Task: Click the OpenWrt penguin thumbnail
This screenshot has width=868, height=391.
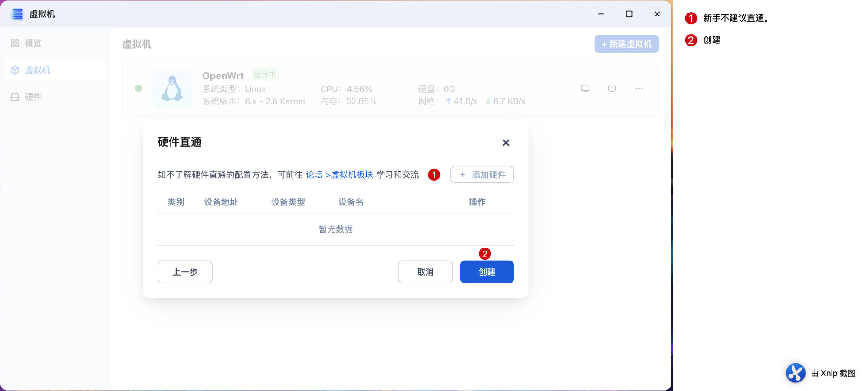Action: (172, 88)
